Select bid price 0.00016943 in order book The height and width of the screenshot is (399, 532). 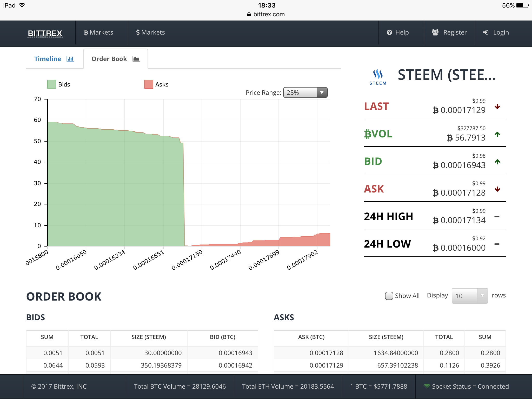pyautogui.click(x=235, y=353)
